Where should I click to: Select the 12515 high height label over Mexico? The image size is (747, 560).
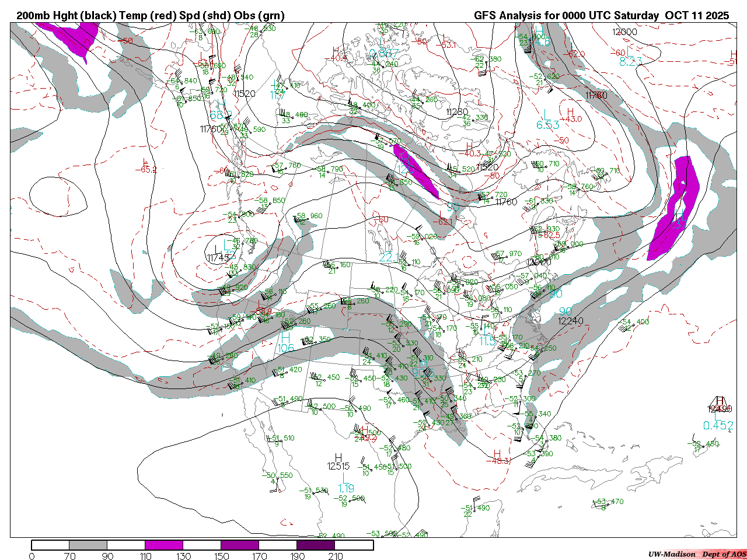point(338,466)
